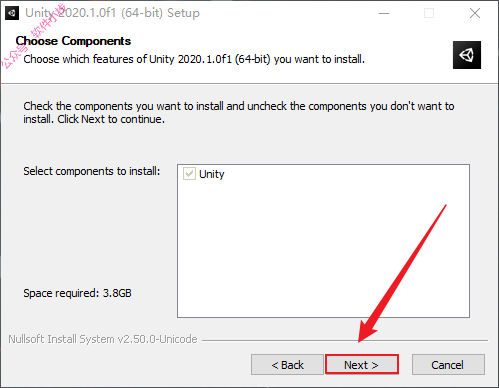Select the Unity item label in the components list

click(212, 174)
